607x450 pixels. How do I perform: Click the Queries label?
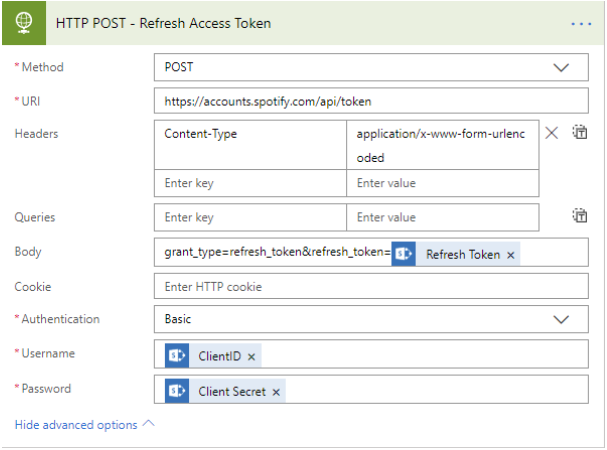point(35,217)
